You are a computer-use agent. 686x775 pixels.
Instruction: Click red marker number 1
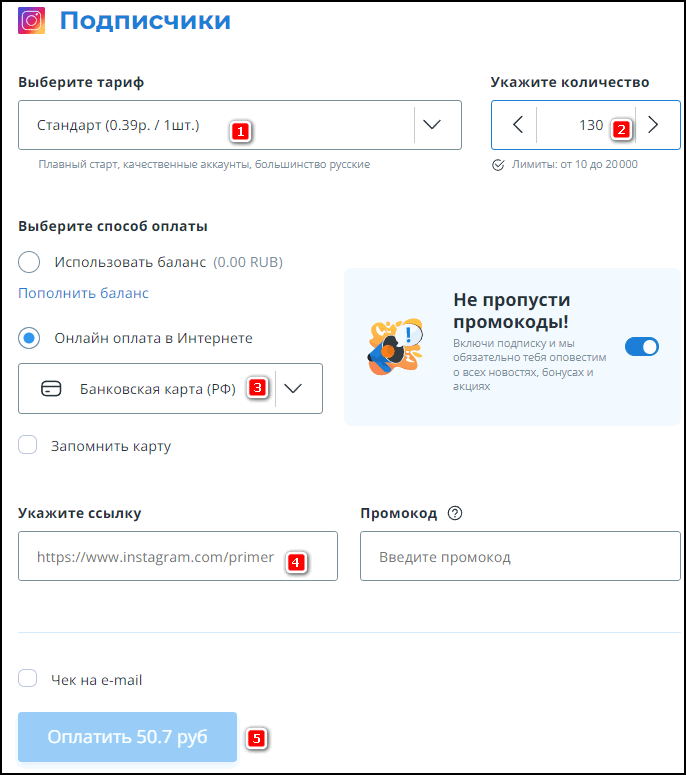[241, 132]
